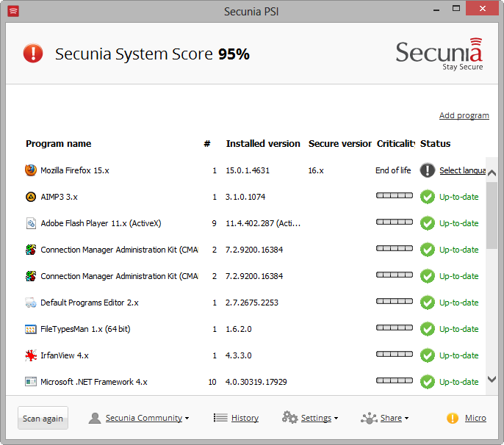504x445 pixels.
Task: Click the scrollbar up arrow
Action: [x=492, y=173]
